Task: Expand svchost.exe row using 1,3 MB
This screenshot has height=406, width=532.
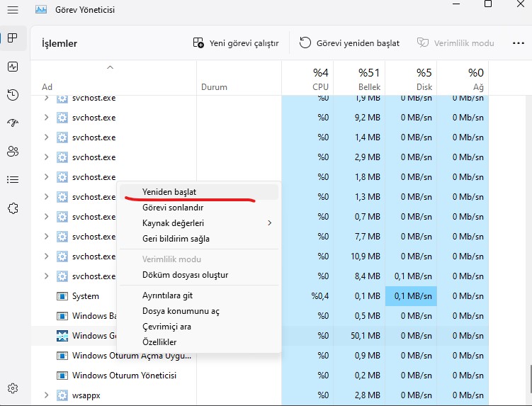Action: pyautogui.click(x=47, y=196)
